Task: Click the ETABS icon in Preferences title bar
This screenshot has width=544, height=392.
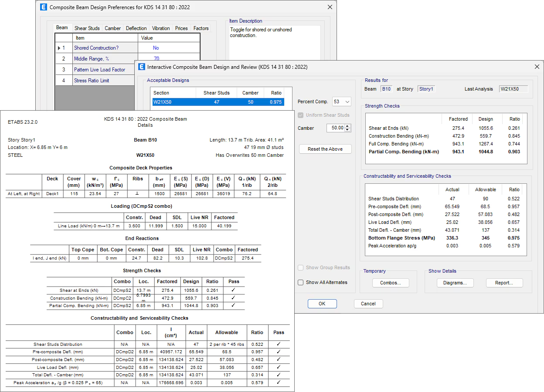Action: (43, 7)
